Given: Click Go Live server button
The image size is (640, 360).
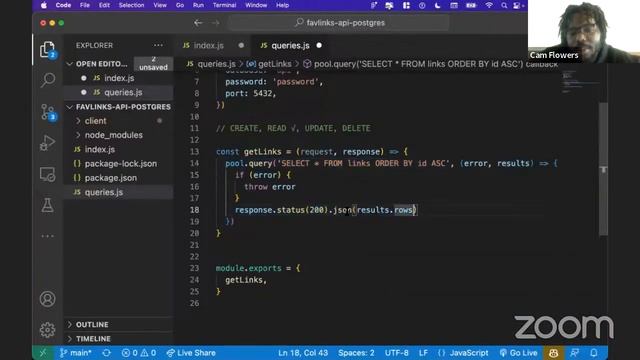Looking at the screenshot, I should click(x=518, y=353).
